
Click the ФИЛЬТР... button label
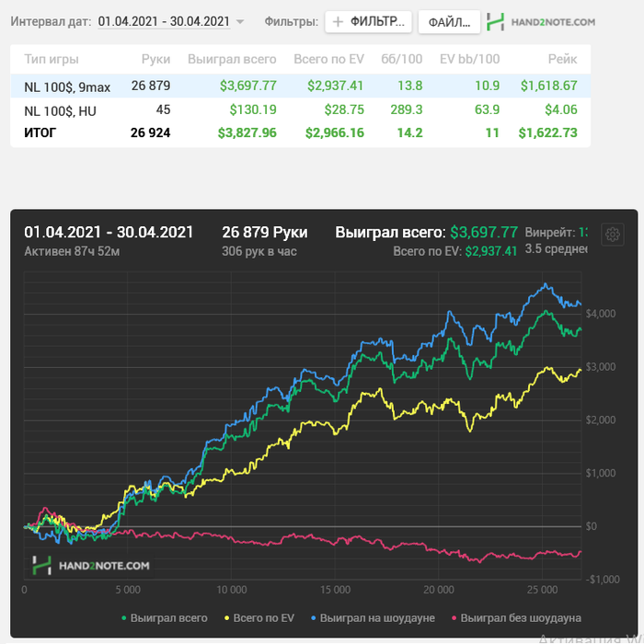pyautogui.click(x=377, y=21)
